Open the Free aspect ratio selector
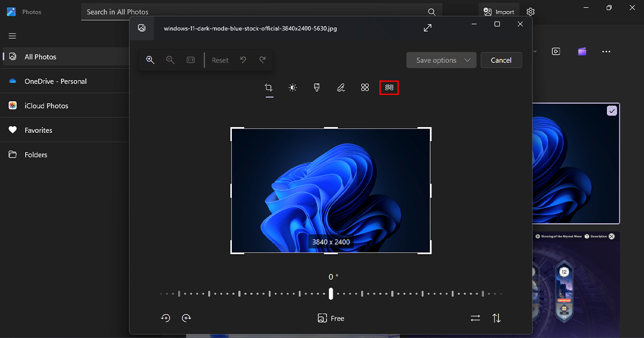The height and width of the screenshot is (338, 644). tap(331, 318)
